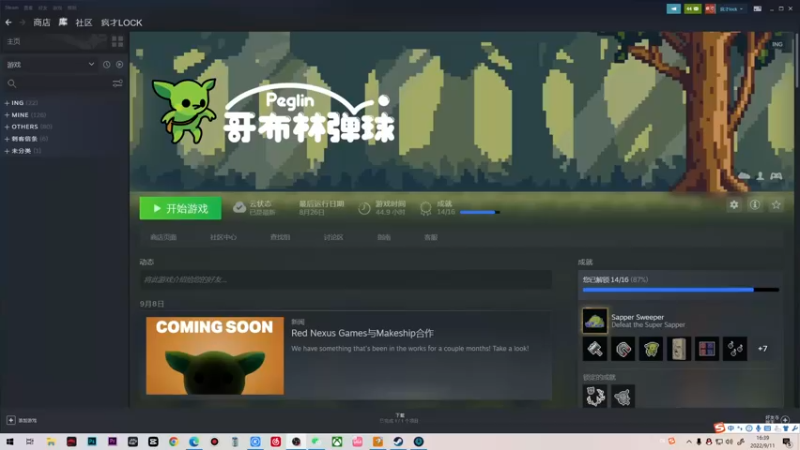Image resolution: width=800 pixels, height=450 pixels.
Task: Open the 库 tab
Action: click(x=63, y=22)
